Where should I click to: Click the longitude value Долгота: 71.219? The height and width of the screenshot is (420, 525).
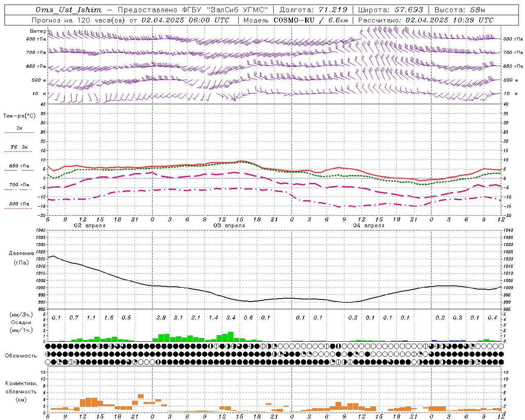(x=313, y=10)
